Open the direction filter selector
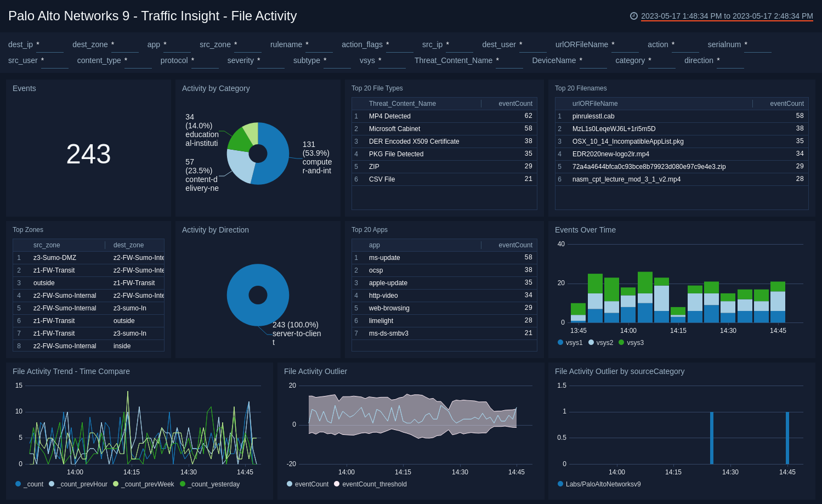The width and height of the screenshot is (822, 504). (731, 61)
